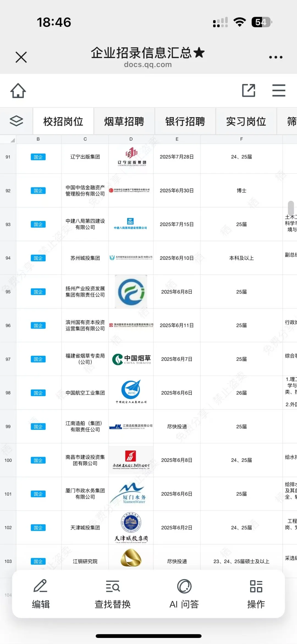Open 查找替换 find and replace
The width and height of the screenshot is (297, 644).
tap(112, 594)
